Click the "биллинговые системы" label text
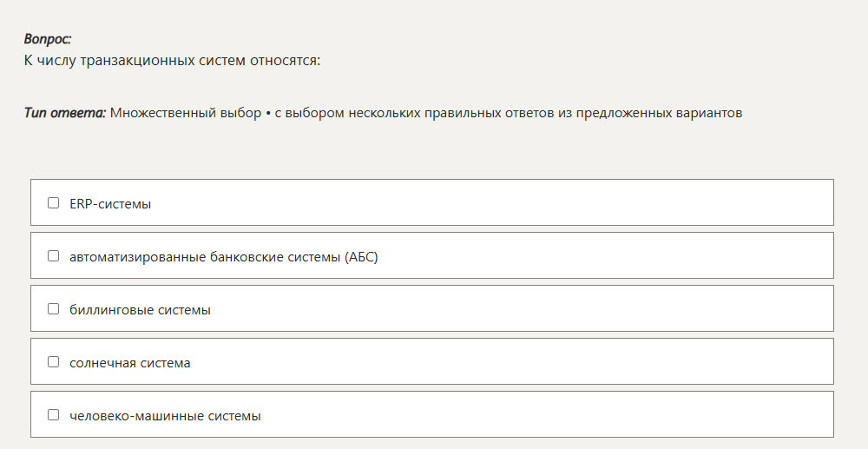 tap(140, 310)
